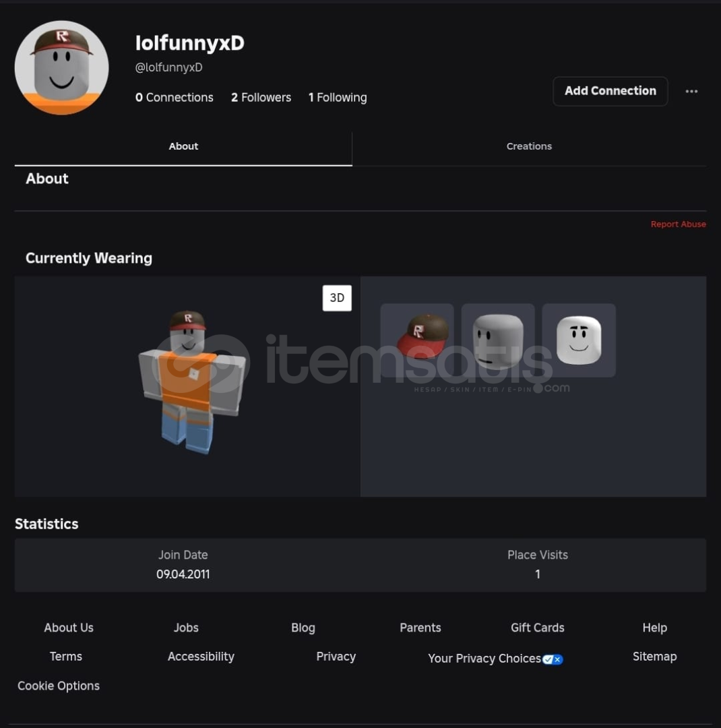Viewport: 721px width, 728px height.
Task: Open the Accessibility footer link
Action: [201, 657]
